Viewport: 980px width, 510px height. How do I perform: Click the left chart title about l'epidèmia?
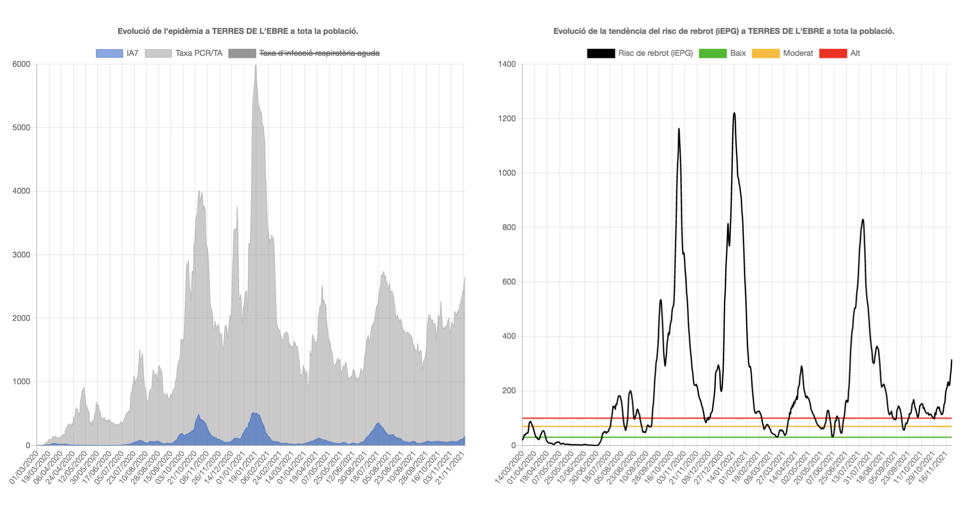tap(238, 31)
